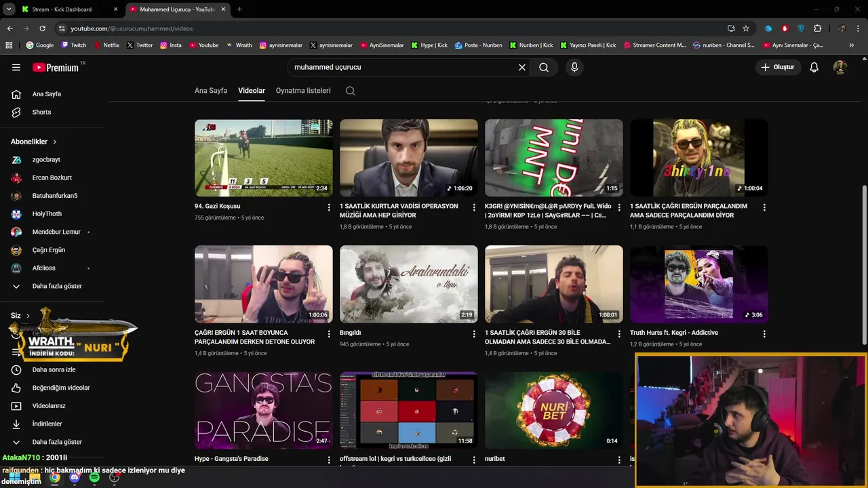Screen dimensions: 868x488
Task: Open the Ercan Bozkurt subscription channel
Action: coord(52,178)
